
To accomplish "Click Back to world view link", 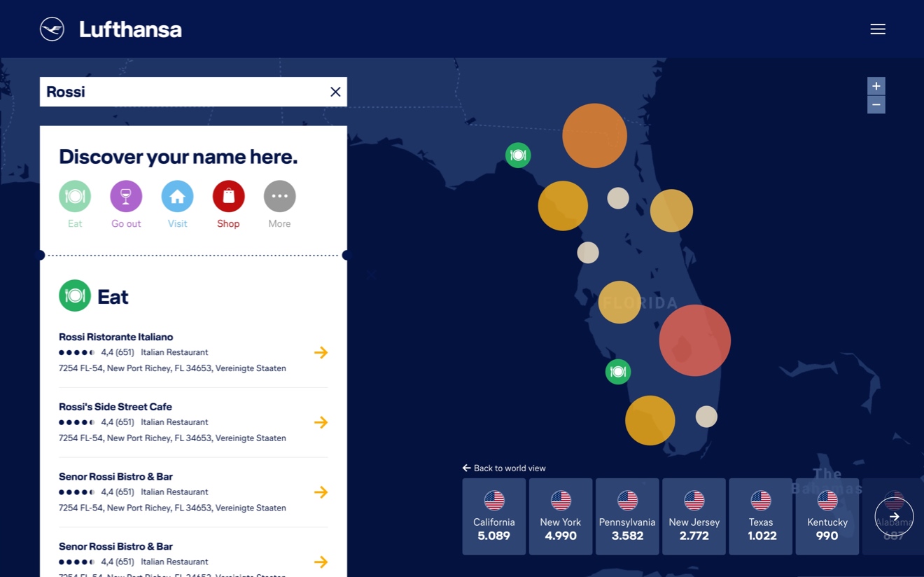I will [x=504, y=468].
